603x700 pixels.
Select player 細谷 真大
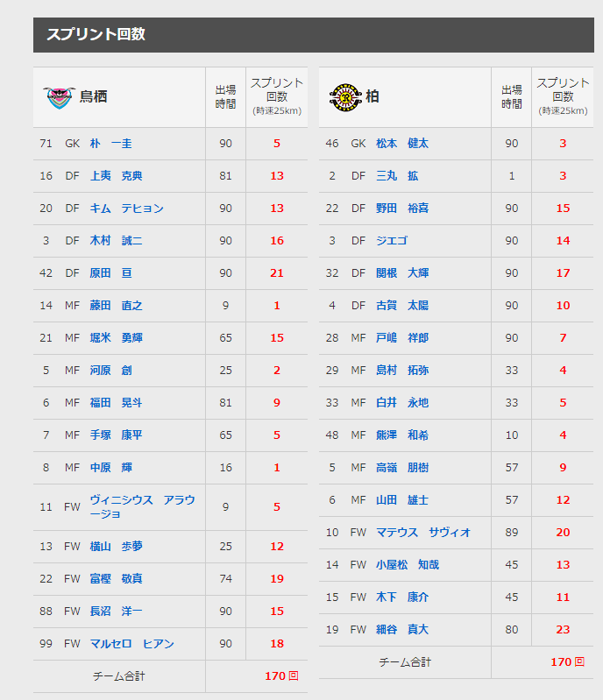click(402, 630)
